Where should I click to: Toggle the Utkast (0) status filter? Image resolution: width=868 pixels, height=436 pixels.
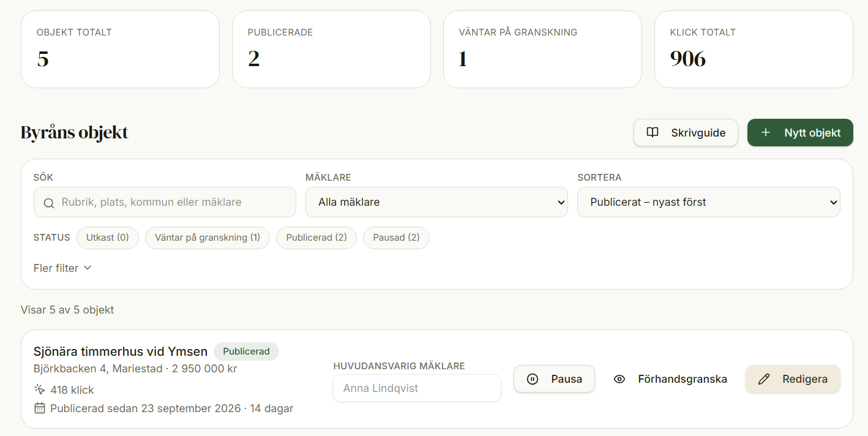(x=108, y=238)
